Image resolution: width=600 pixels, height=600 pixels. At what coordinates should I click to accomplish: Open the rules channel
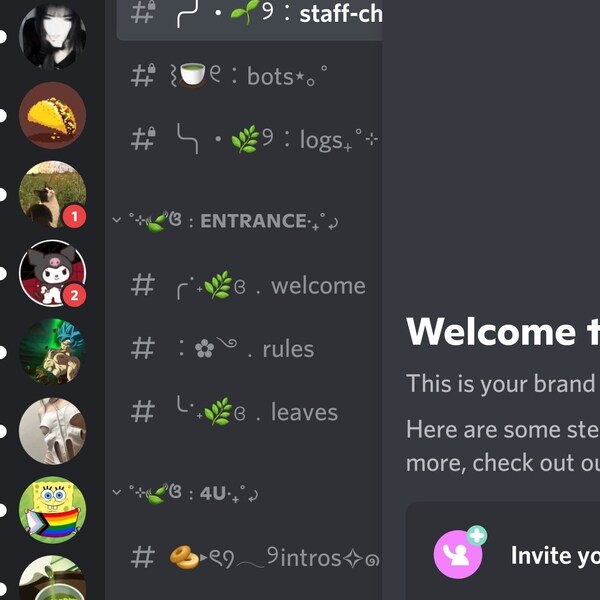point(249,348)
